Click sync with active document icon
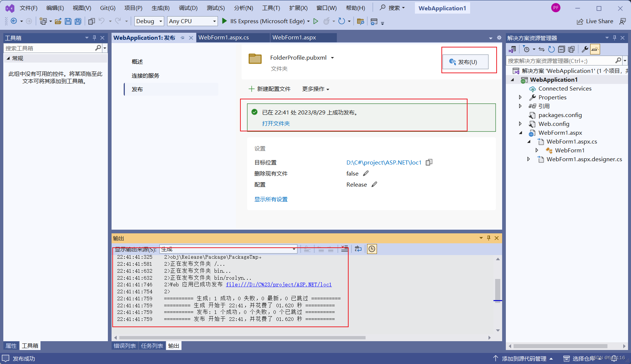 point(542,49)
